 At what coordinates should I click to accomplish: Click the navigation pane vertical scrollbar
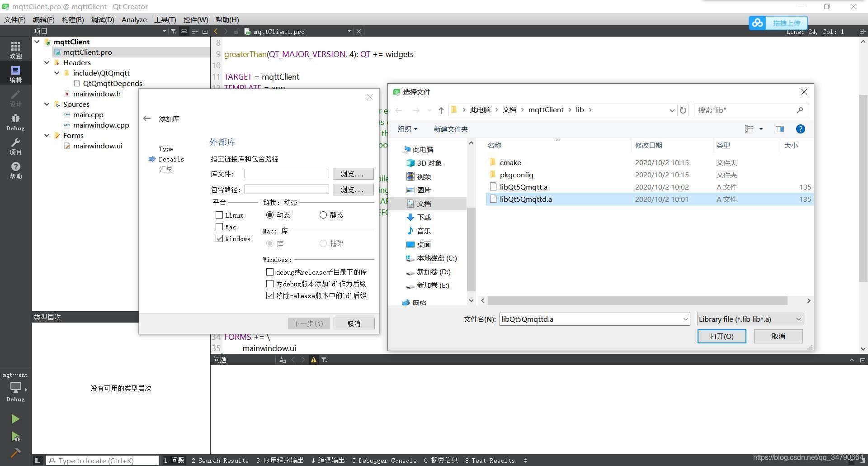pos(471,249)
